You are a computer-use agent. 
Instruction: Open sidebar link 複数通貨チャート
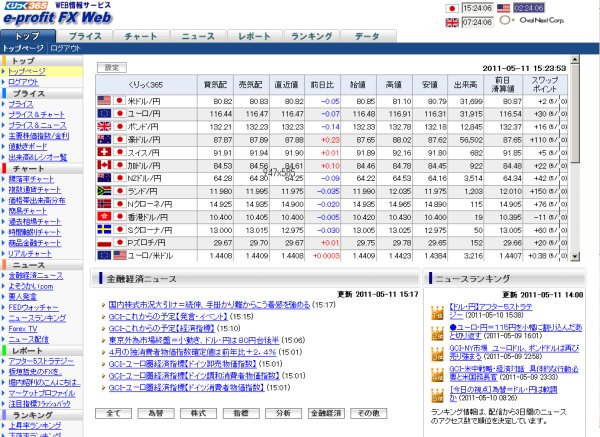[x=35, y=189]
